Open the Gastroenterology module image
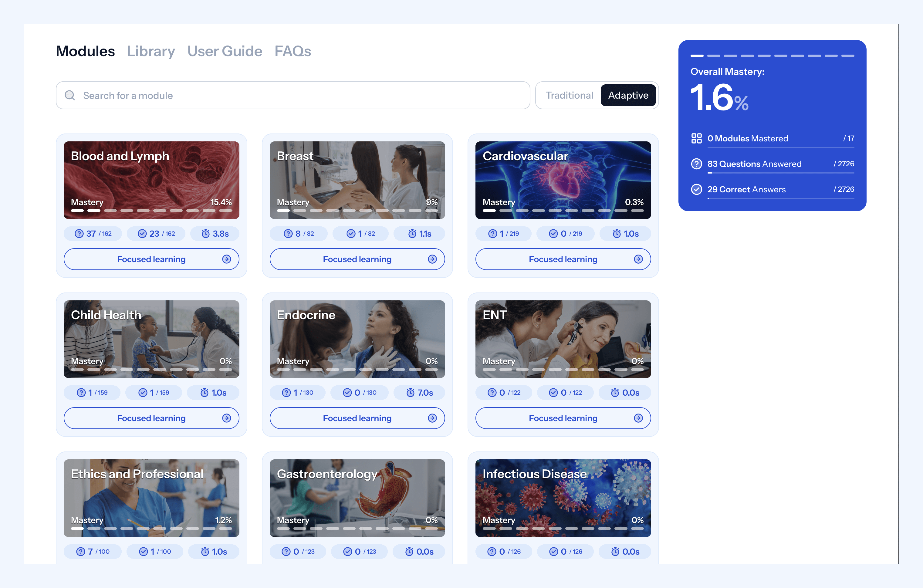This screenshot has width=923, height=588. [x=357, y=498]
